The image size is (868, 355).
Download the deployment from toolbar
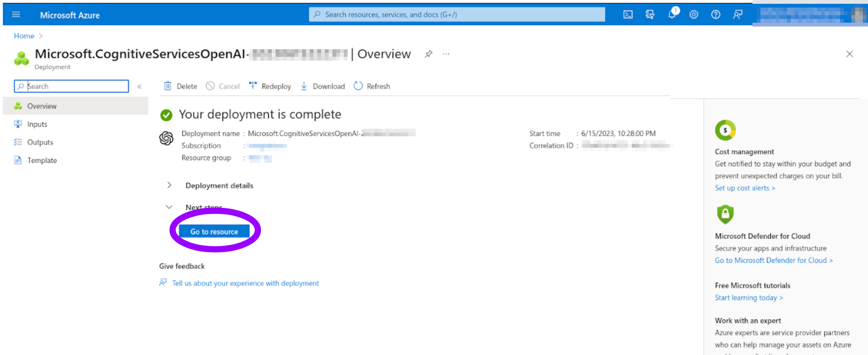(322, 86)
